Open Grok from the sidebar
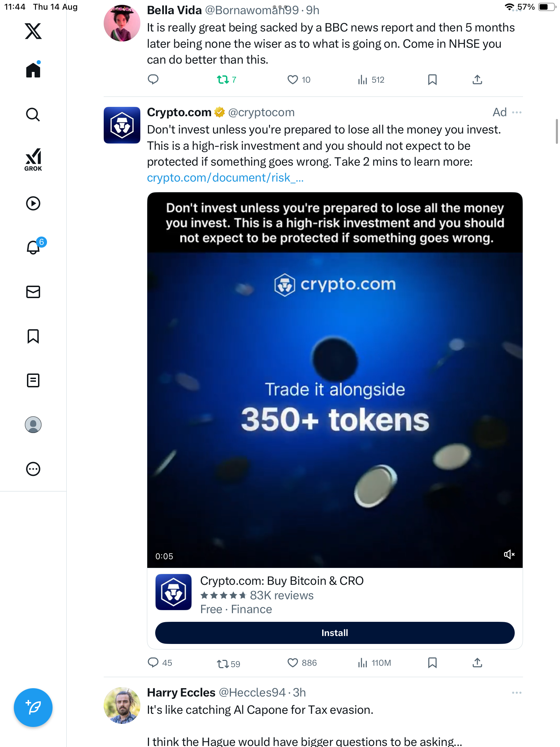Viewport: 560px width, 747px height. point(33,159)
